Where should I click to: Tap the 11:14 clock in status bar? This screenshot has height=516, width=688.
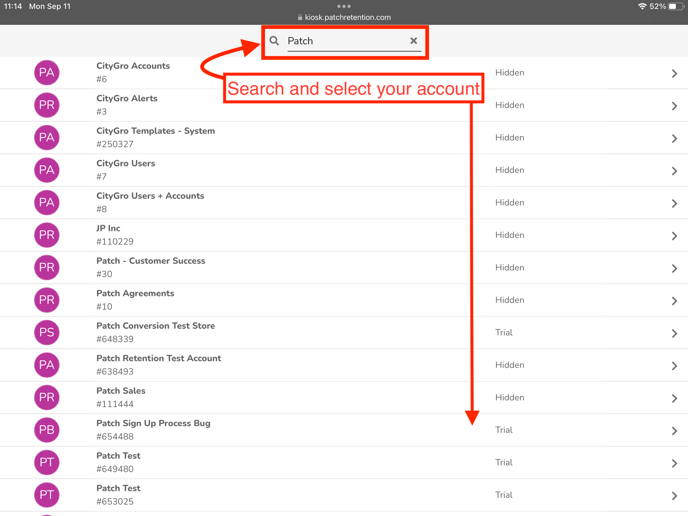13,6
